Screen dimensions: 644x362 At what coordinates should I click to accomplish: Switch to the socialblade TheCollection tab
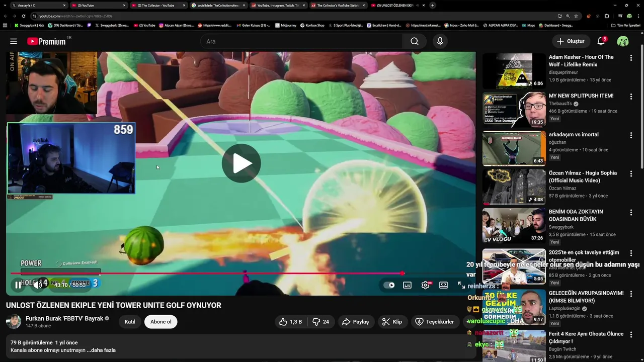pyautogui.click(x=218, y=5)
